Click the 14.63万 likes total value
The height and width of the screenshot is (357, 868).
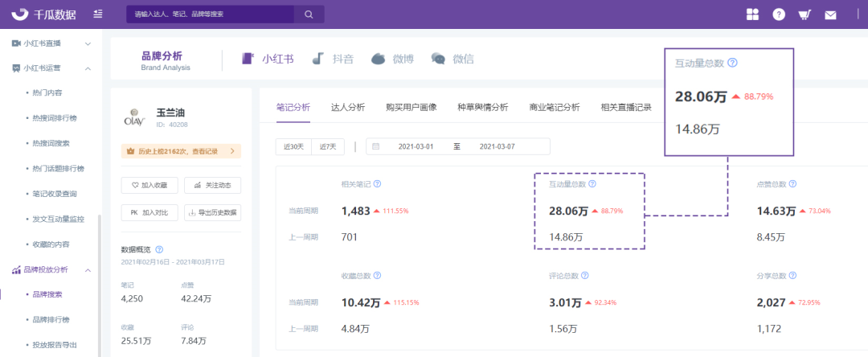(776, 211)
